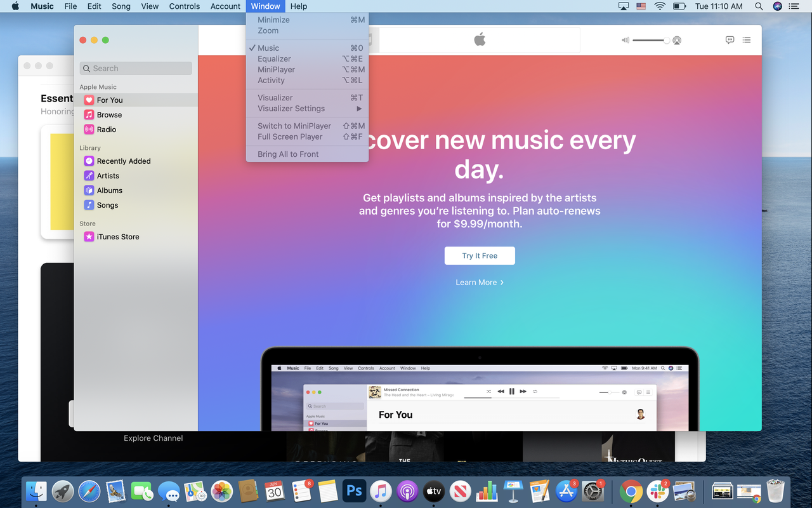Select the checked Music window item
The width and height of the screenshot is (812, 508).
click(307, 48)
